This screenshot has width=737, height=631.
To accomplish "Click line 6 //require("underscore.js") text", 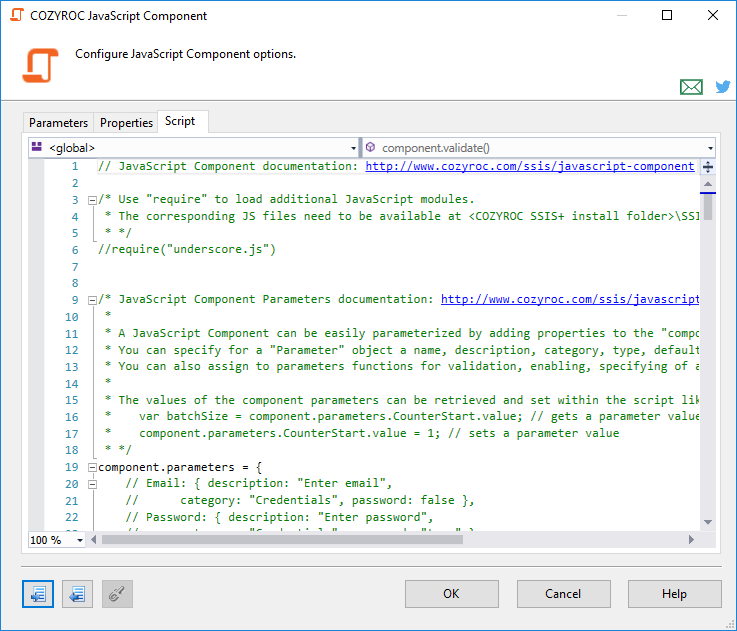I will [187, 249].
